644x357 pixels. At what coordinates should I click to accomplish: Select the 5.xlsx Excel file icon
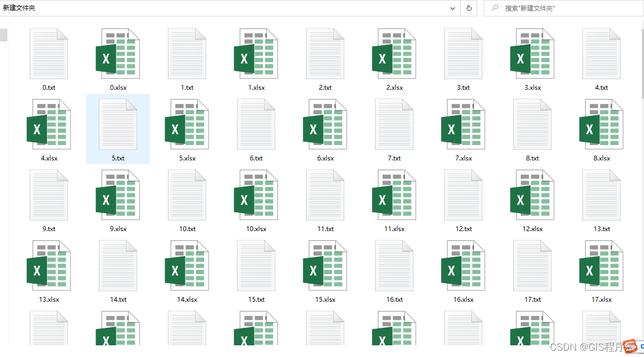click(x=187, y=124)
